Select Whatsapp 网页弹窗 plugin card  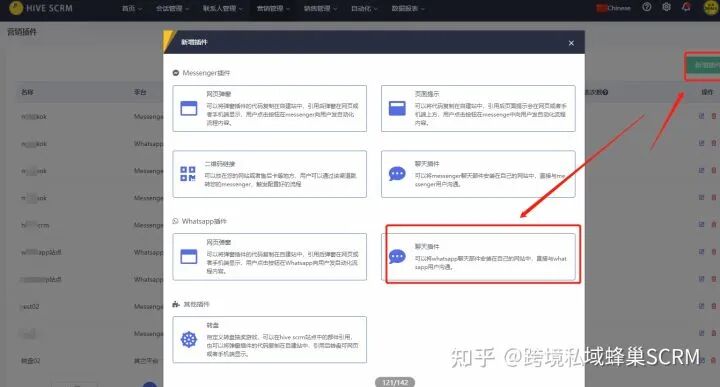[270, 257]
